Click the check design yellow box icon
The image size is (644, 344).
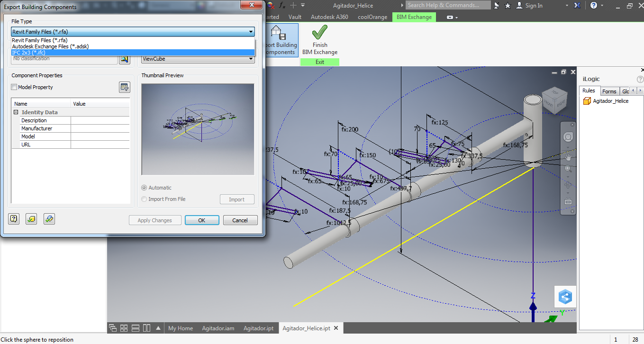coord(31,219)
